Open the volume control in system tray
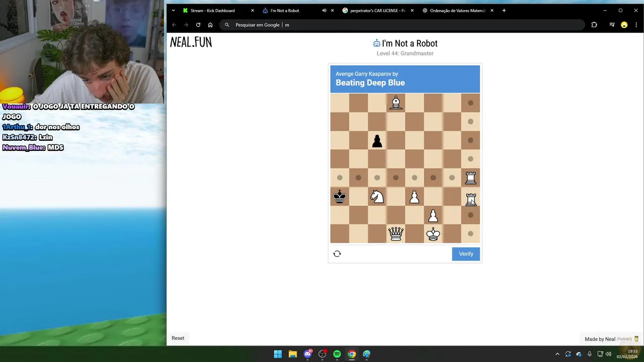The image size is (644, 362). coord(608,354)
